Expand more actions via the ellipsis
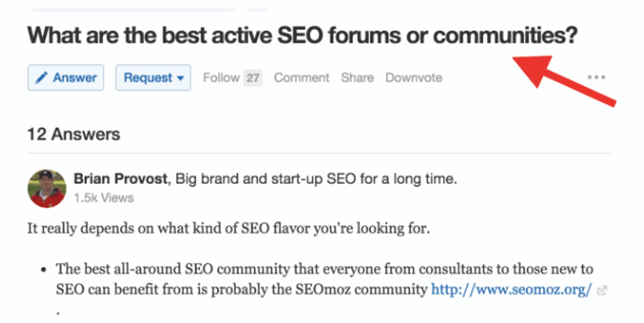644x323 pixels. [x=596, y=77]
